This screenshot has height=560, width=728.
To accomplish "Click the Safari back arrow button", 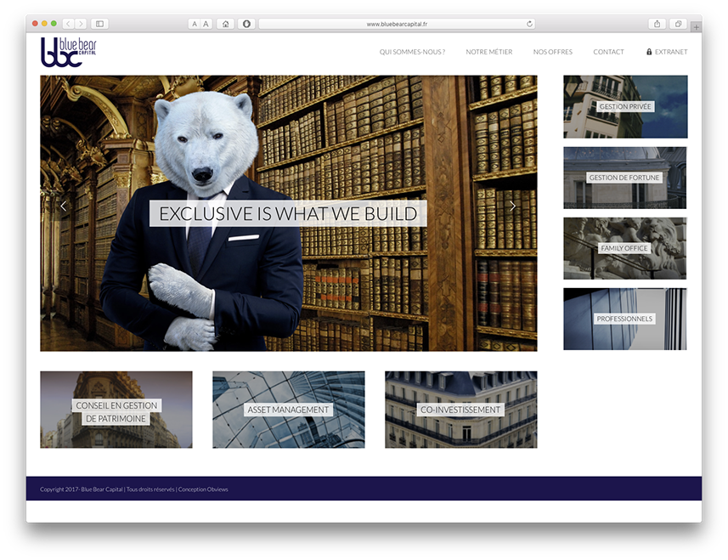I will [69, 24].
